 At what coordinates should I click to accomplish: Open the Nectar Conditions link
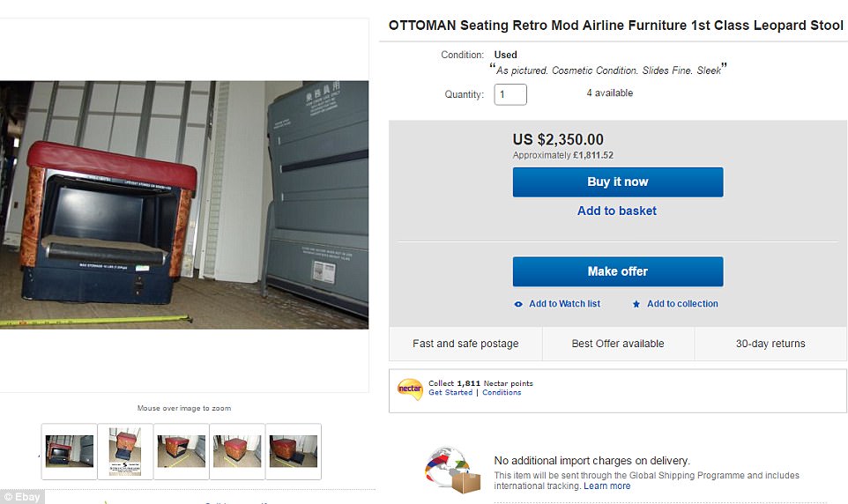click(502, 393)
